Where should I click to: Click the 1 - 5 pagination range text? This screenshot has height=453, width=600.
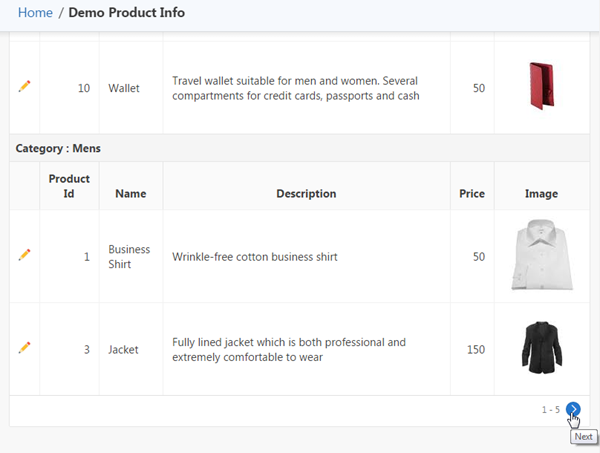[x=550, y=410]
